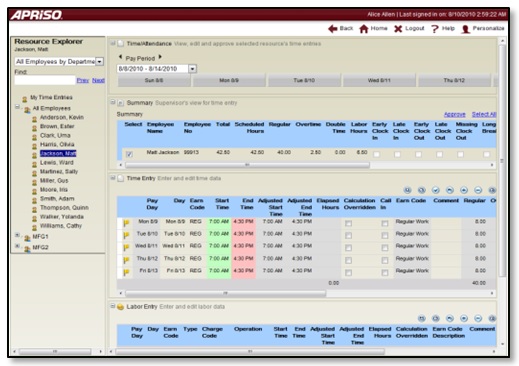Viewport: 519px width, 366px height.
Task: Click the Select All link
Action: click(x=484, y=114)
